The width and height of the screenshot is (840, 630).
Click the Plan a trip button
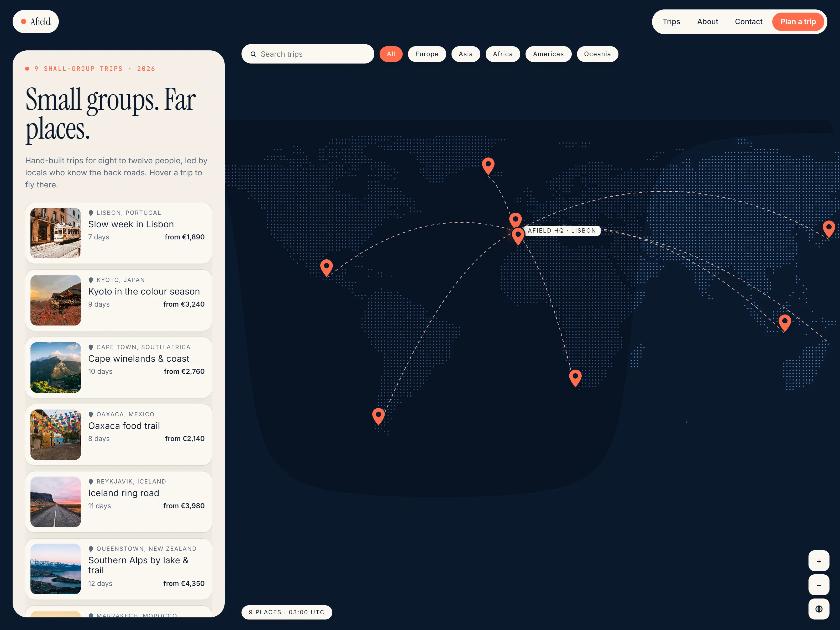click(798, 22)
